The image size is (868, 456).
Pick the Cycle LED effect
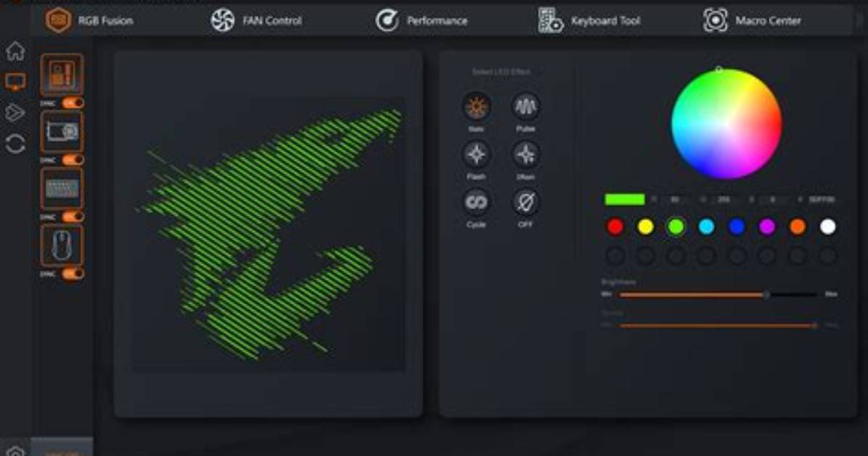476,203
